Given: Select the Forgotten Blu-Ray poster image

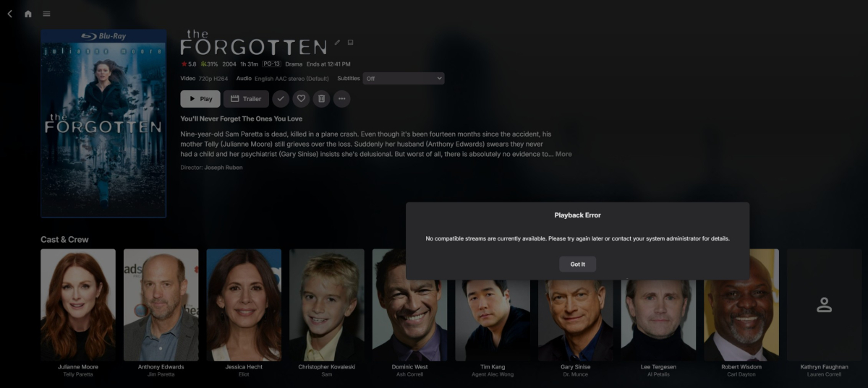Looking at the screenshot, I should (x=103, y=124).
